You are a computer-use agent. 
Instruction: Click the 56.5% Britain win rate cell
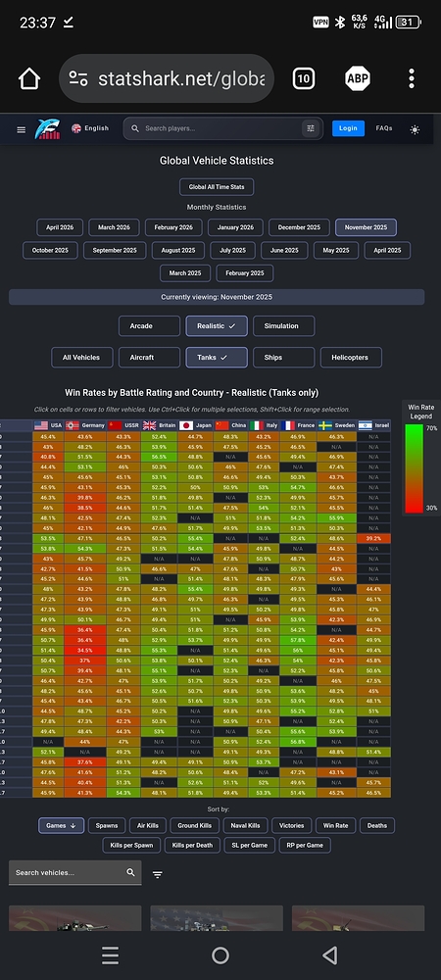159,457
